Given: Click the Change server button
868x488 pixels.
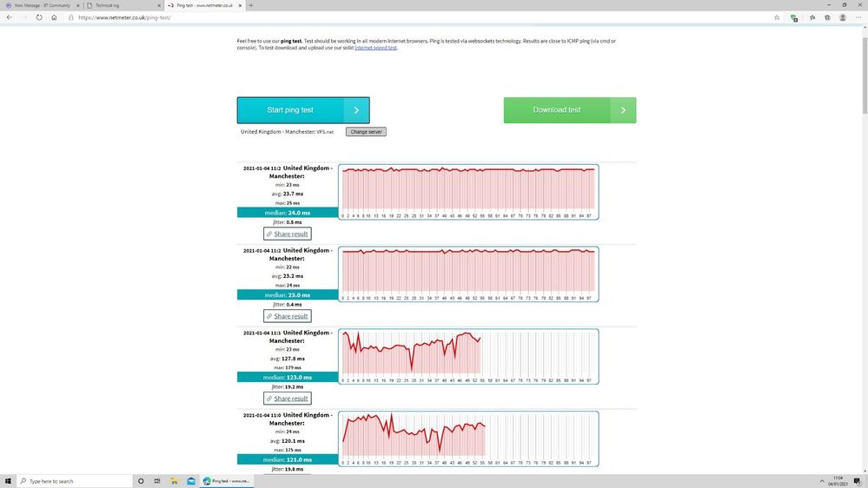Looking at the screenshot, I should 365,132.
